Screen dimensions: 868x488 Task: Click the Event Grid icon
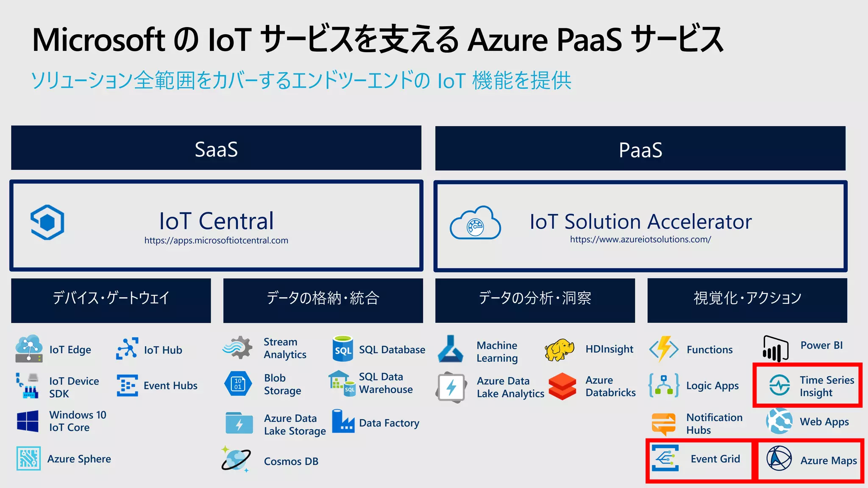click(665, 458)
